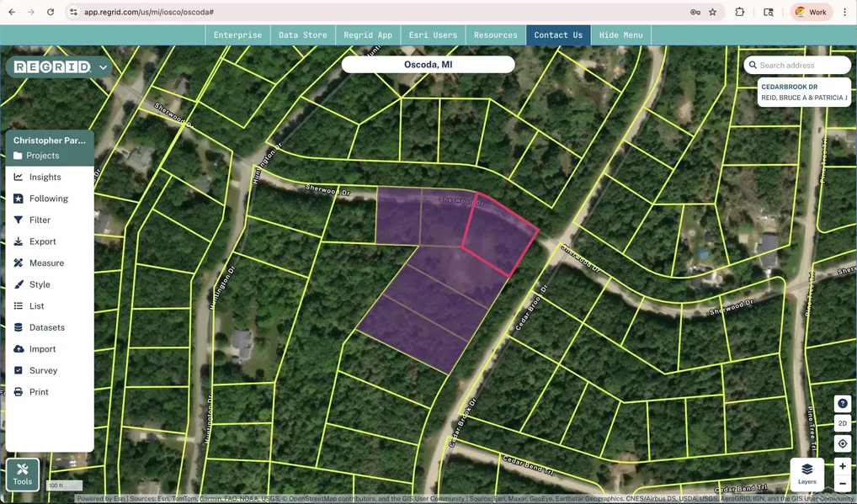
Task: Open the help question mark icon
Action: [842, 404]
